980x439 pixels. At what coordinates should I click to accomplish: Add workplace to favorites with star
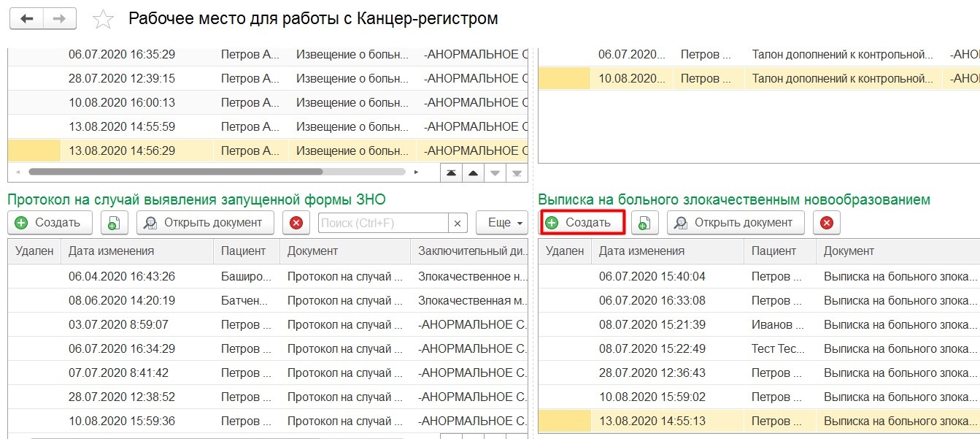[103, 20]
